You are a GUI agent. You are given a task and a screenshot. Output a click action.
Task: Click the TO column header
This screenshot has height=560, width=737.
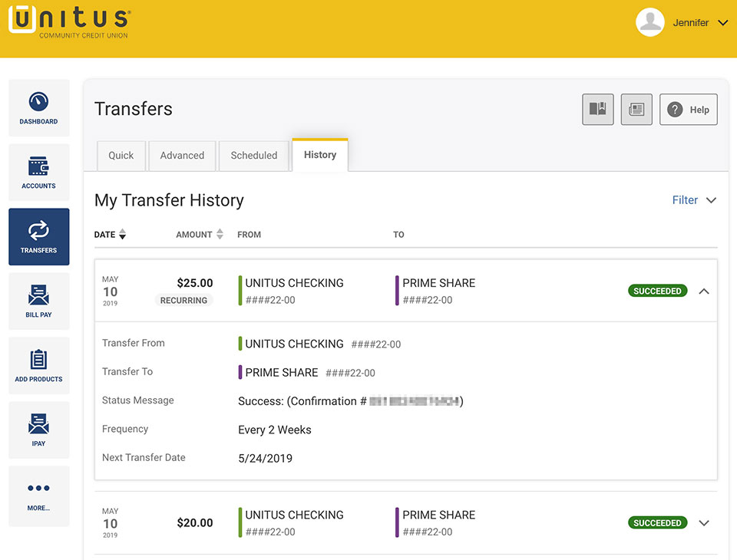tap(398, 235)
